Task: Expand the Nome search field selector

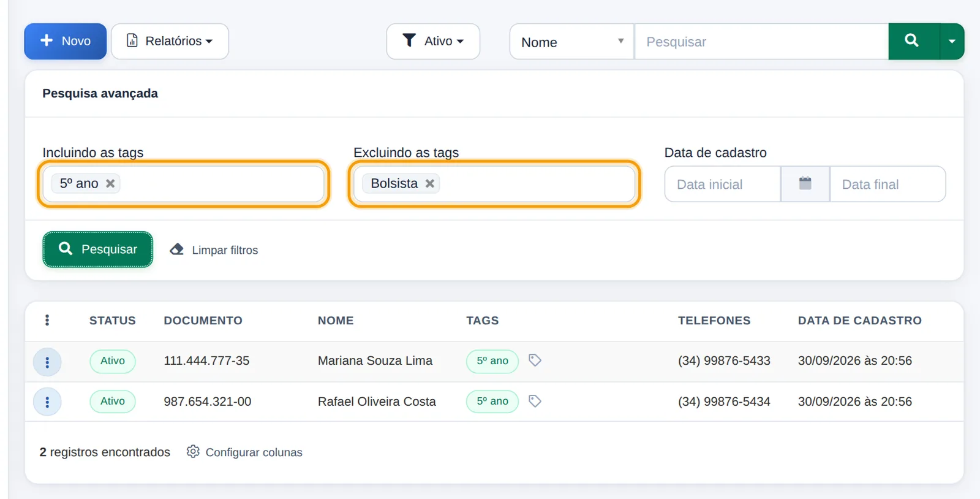Action: (572, 42)
